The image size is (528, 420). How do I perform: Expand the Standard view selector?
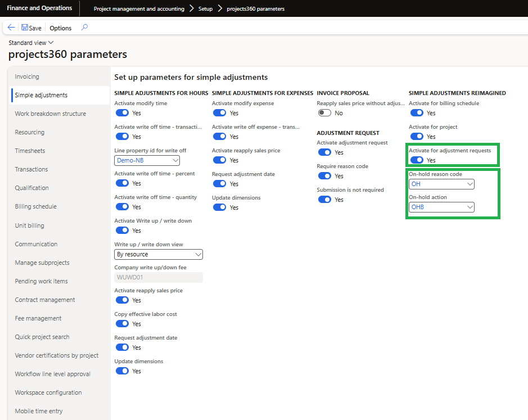coord(31,43)
